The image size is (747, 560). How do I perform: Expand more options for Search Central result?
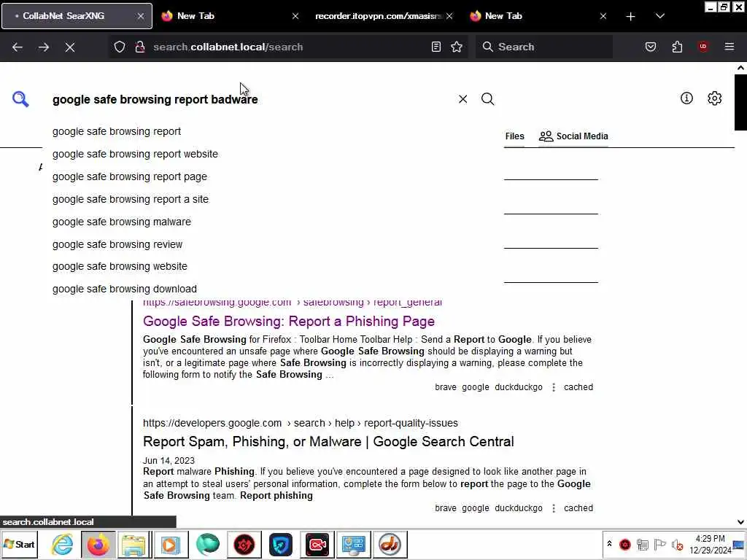554,508
